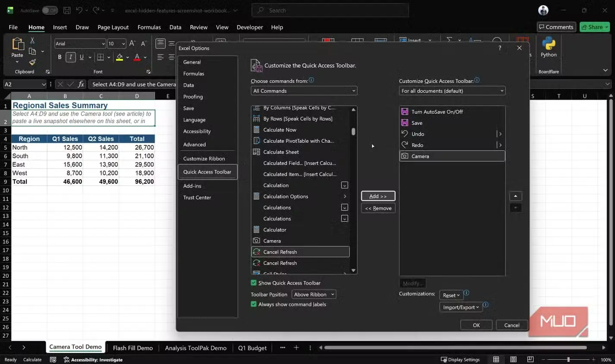Click the << Remove button
The height and width of the screenshot is (364, 615).
coord(378,208)
